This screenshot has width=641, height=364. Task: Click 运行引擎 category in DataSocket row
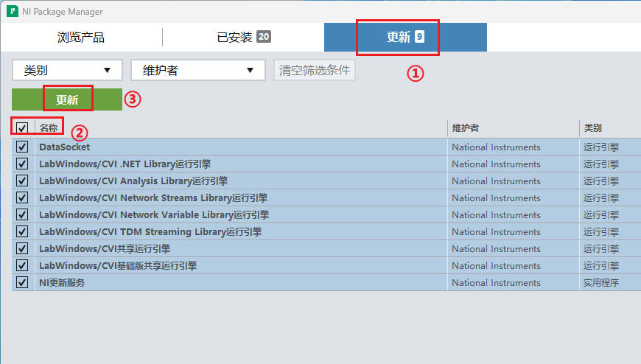(601, 147)
